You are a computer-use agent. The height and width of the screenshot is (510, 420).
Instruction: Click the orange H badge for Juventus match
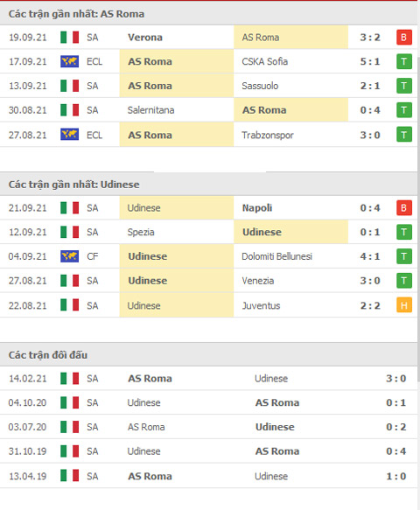[x=404, y=305]
